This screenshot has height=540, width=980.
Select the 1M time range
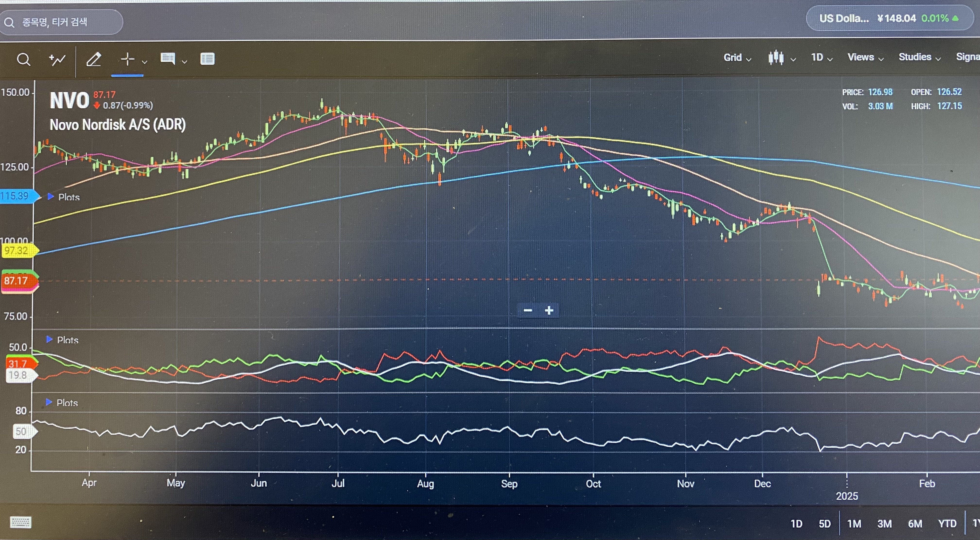(854, 524)
